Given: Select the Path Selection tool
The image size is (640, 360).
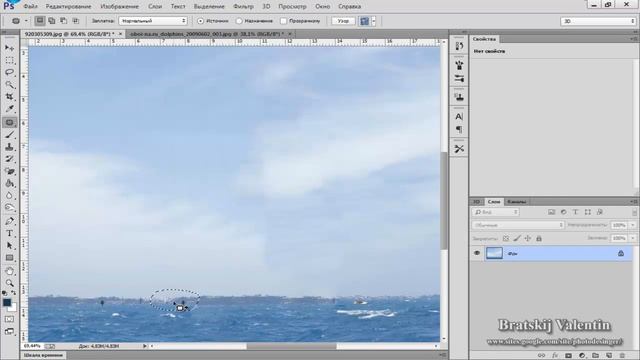Looking at the screenshot, I should [x=9, y=246].
